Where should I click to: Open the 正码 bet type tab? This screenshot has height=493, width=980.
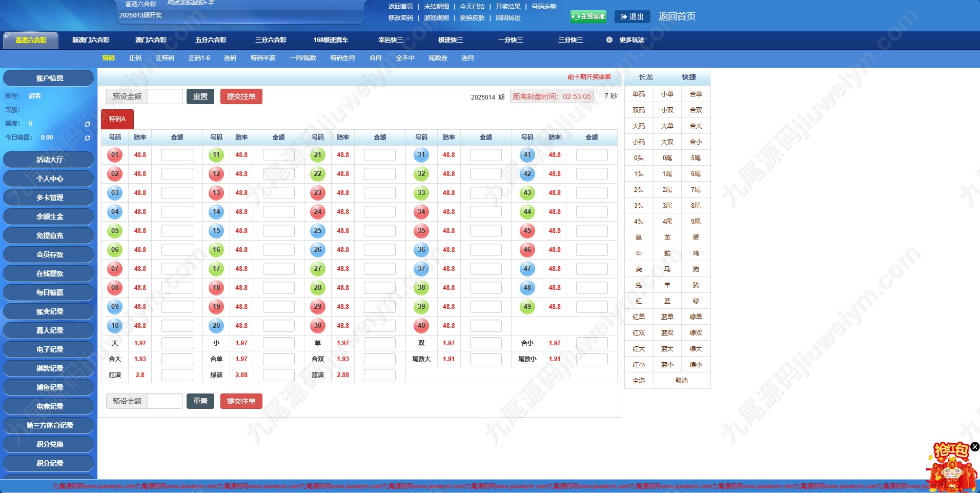pyautogui.click(x=135, y=58)
